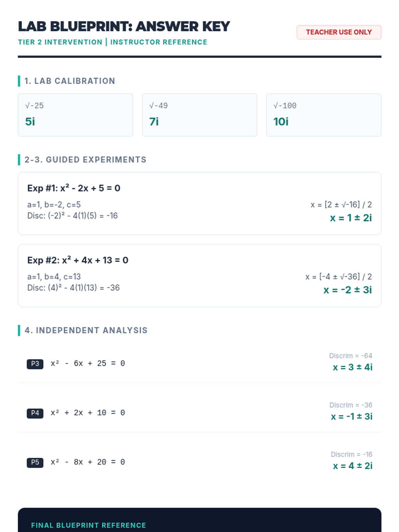
Task: Click the answer x = 4 ± 2i
Action: (352, 466)
